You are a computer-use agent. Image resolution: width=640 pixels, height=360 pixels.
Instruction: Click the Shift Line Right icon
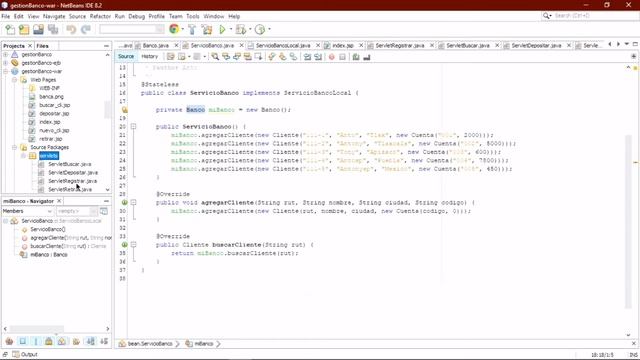[x=318, y=57]
